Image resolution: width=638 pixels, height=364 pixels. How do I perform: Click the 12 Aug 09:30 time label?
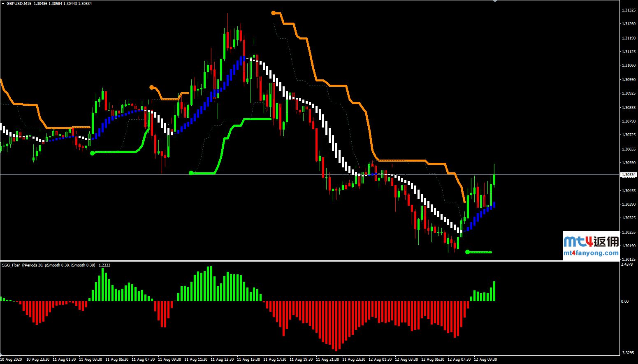coord(485,359)
